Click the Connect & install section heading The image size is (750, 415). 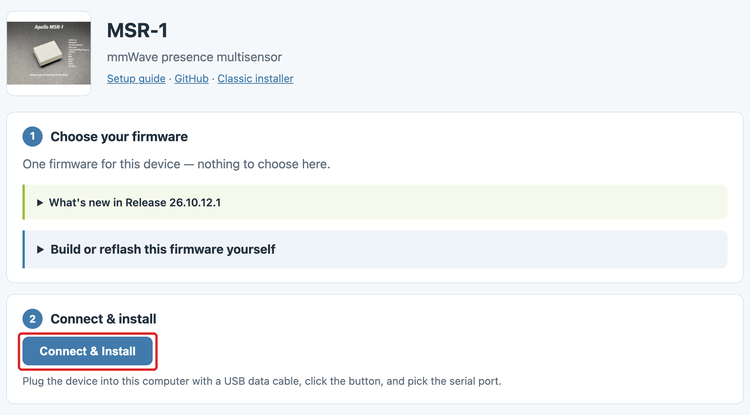[x=103, y=319]
